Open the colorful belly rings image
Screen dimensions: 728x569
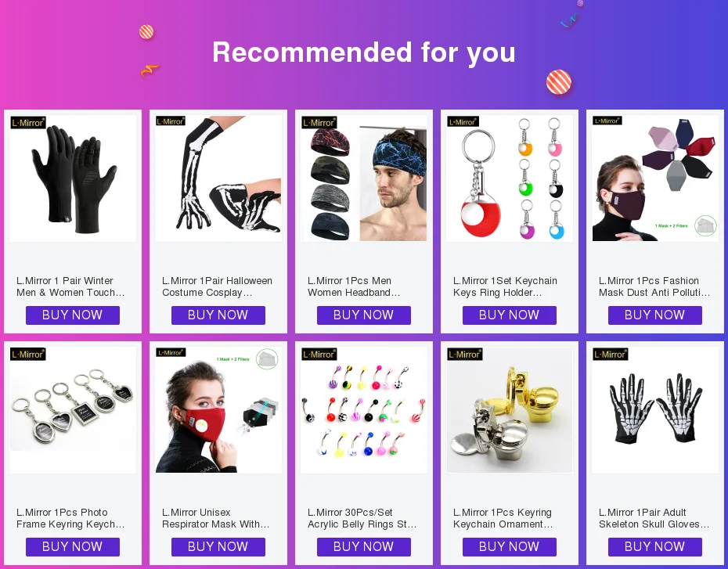[364, 410]
